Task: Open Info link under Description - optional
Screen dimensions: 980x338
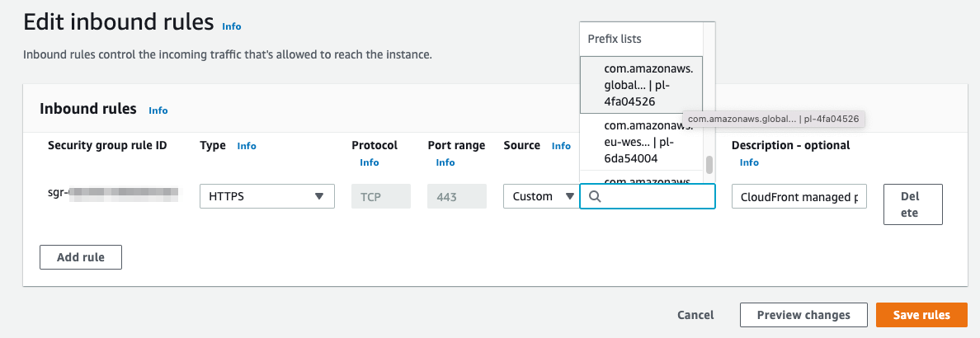Action: click(x=749, y=162)
